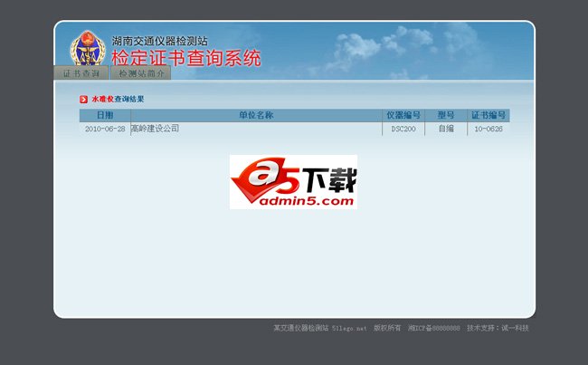Click the national emblem logo icon
The height and width of the screenshot is (365, 588).
click(88, 48)
